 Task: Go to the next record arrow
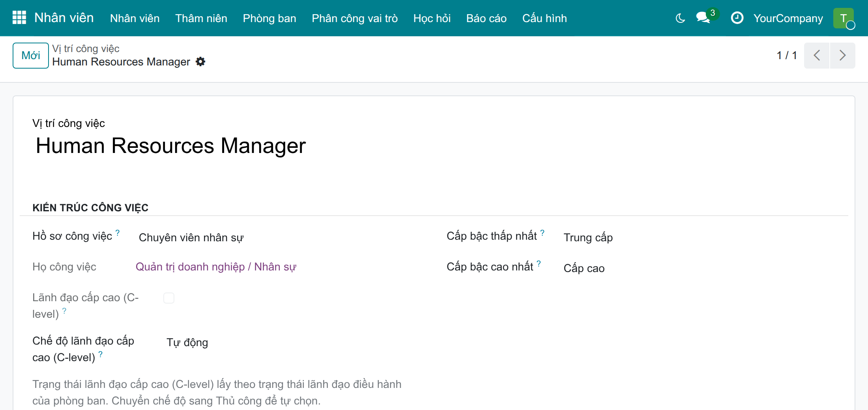point(843,56)
